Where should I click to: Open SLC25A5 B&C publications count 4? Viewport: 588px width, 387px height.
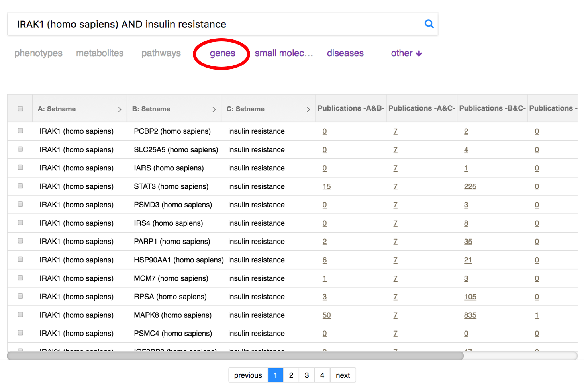click(466, 150)
